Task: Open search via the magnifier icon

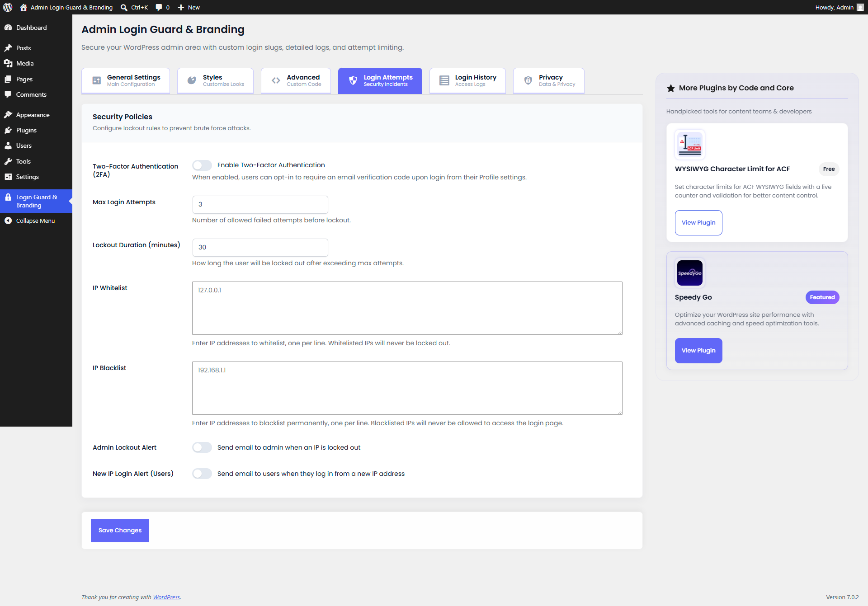Action: coord(124,7)
